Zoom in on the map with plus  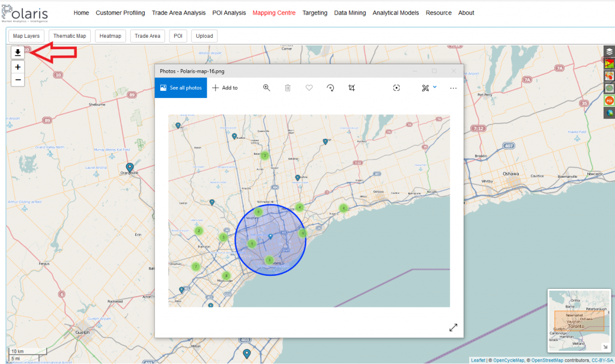(18, 67)
